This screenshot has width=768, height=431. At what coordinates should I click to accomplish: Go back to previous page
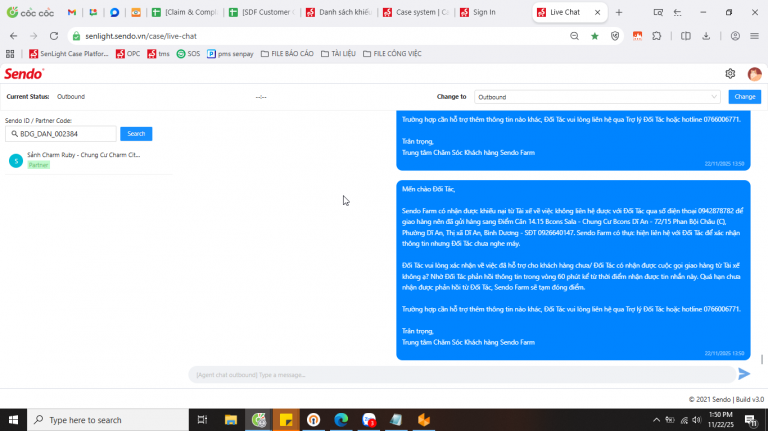pyautogui.click(x=13, y=36)
